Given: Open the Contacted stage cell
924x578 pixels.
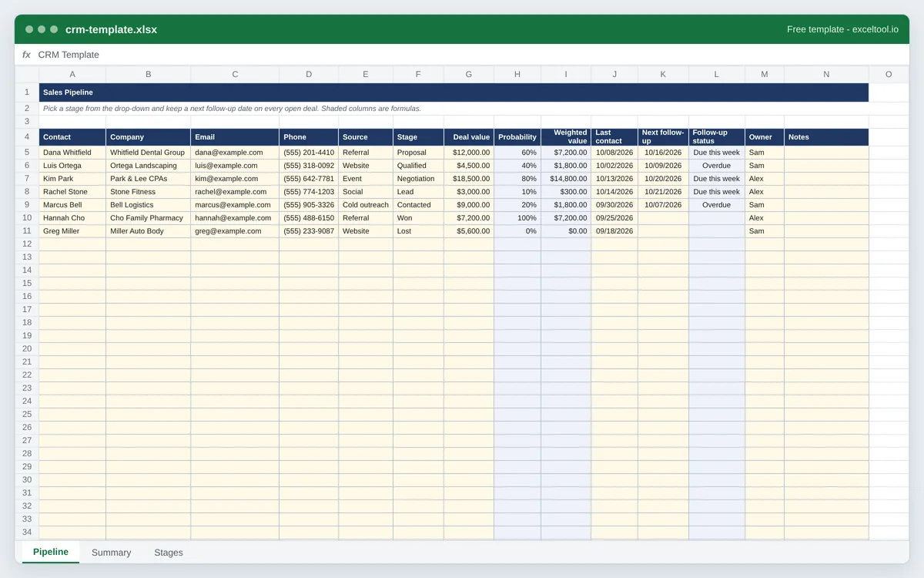Looking at the screenshot, I should tap(419, 205).
